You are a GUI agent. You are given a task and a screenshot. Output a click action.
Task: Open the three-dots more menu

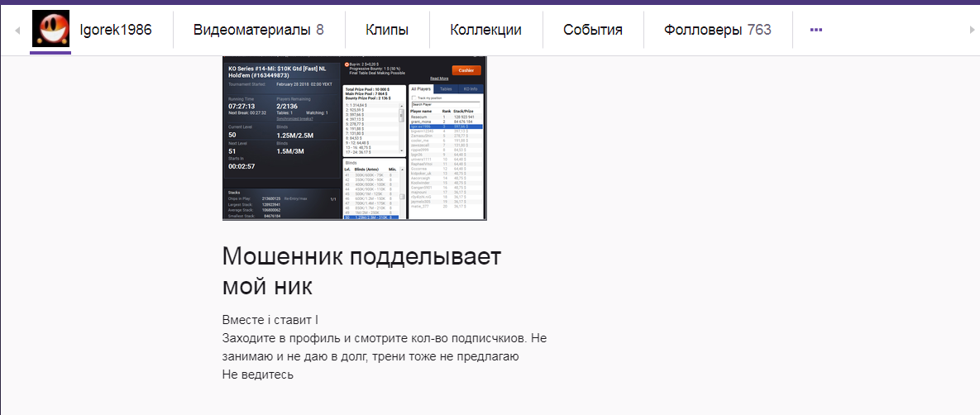pyautogui.click(x=815, y=30)
